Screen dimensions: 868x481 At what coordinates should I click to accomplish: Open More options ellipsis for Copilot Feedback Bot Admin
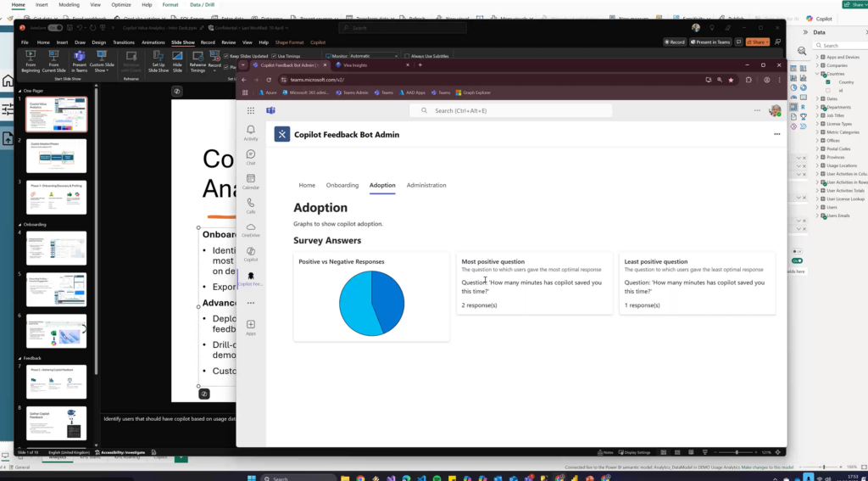click(776, 134)
